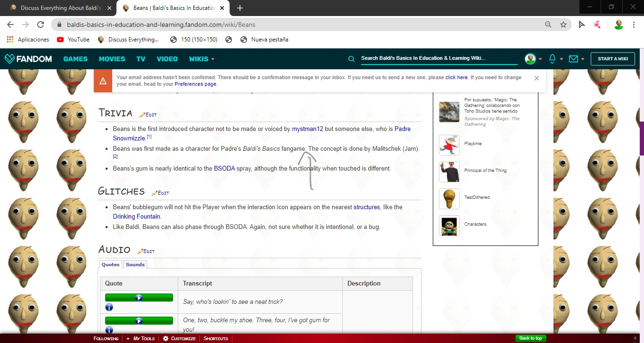Image resolution: width=644 pixels, height=343 pixels.
Task: Expand the My Tools menu
Action: 140,338
